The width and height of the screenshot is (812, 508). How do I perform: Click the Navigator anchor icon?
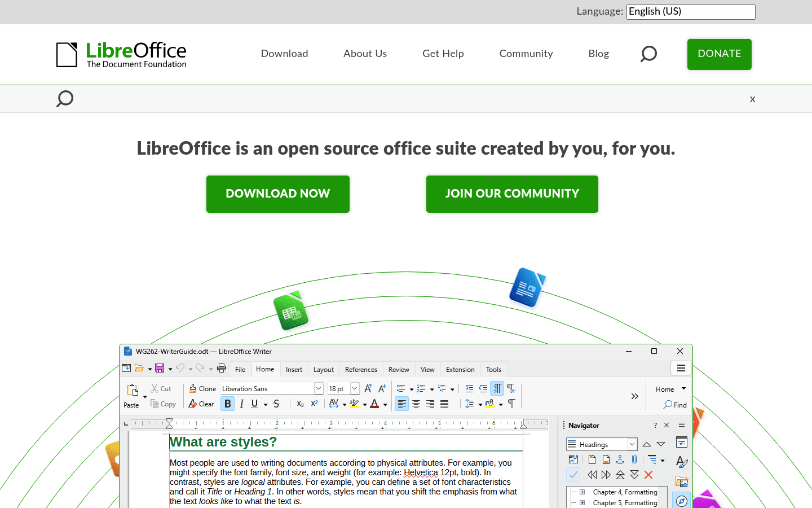[620, 459]
